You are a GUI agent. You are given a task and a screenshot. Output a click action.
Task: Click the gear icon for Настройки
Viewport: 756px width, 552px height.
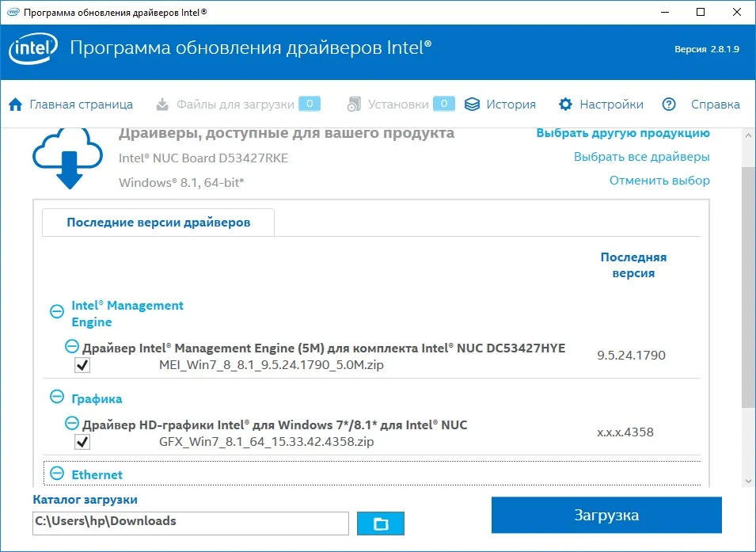[x=565, y=105]
